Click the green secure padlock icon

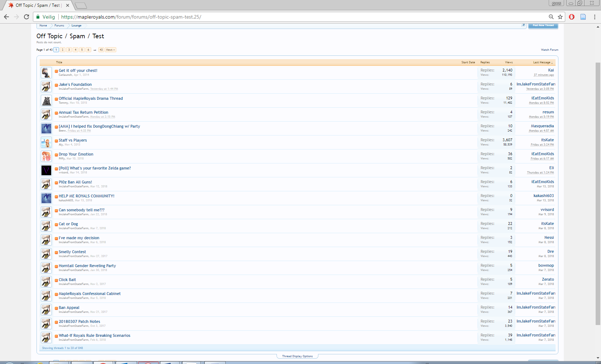pos(38,17)
